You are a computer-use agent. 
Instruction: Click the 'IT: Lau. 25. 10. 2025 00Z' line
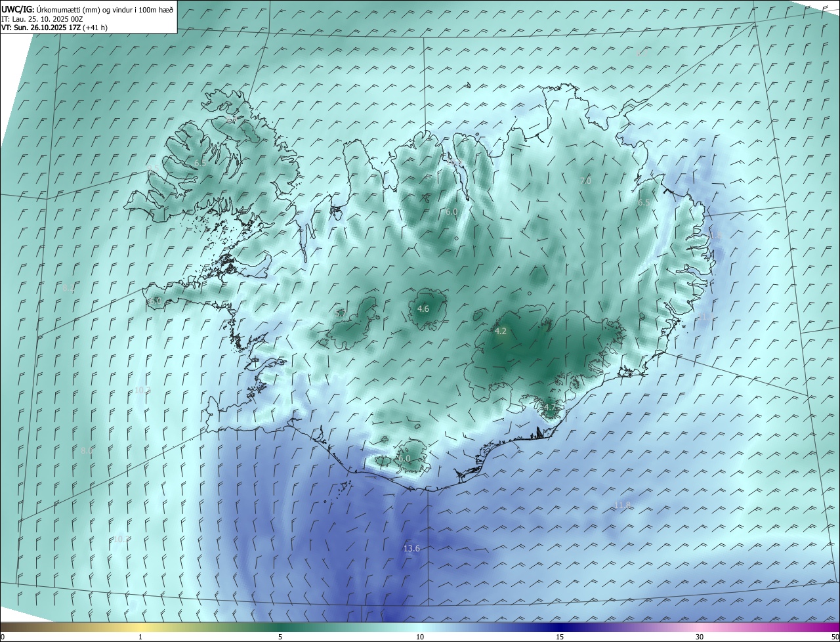tap(43, 19)
